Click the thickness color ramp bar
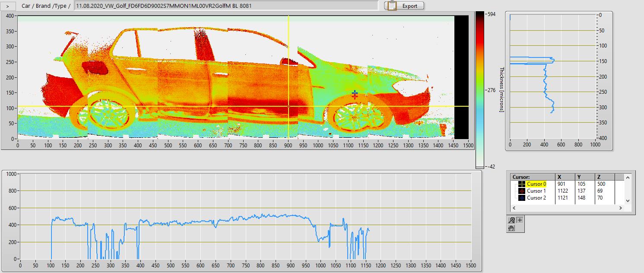644x273 pixels. (480, 90)
